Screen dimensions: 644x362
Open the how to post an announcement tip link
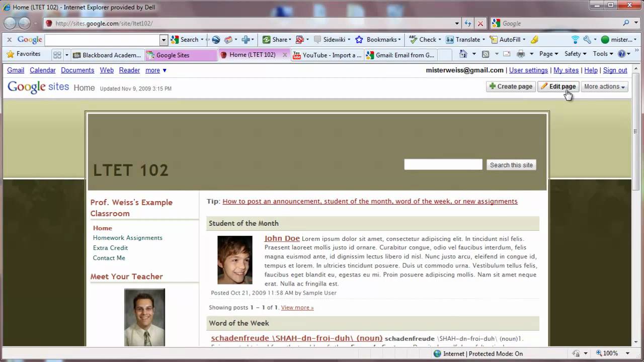pyautogui.click(x=370, y=201)
